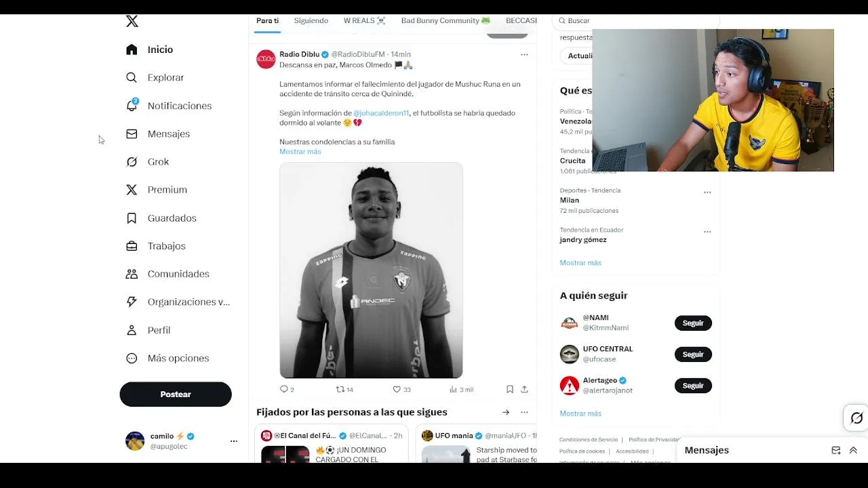Switch to Bad Bunny Community tab
The height and width of the screenshot is (488, 868).
pos(446,21)
